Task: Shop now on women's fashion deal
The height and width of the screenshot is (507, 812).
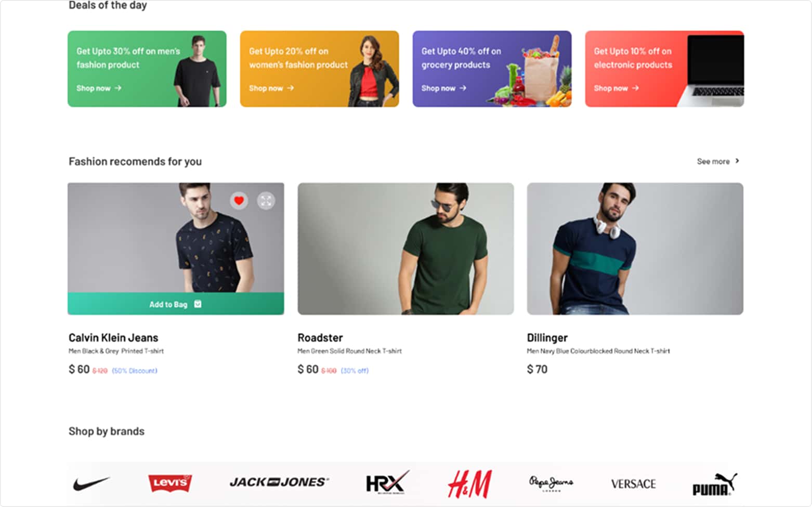Action: (x=271, y=88)
